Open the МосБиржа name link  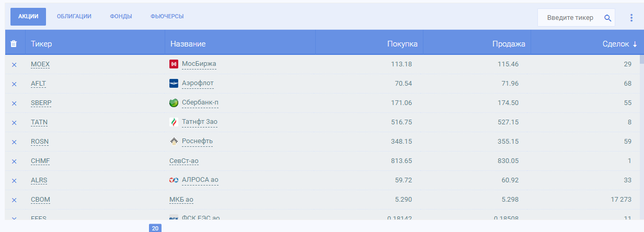(x=199, y=64)
